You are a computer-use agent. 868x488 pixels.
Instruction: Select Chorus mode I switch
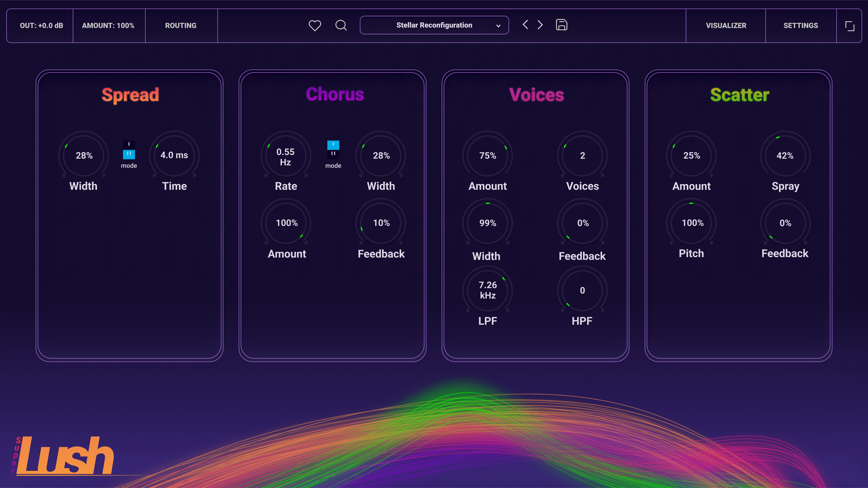tap(333, 145)
